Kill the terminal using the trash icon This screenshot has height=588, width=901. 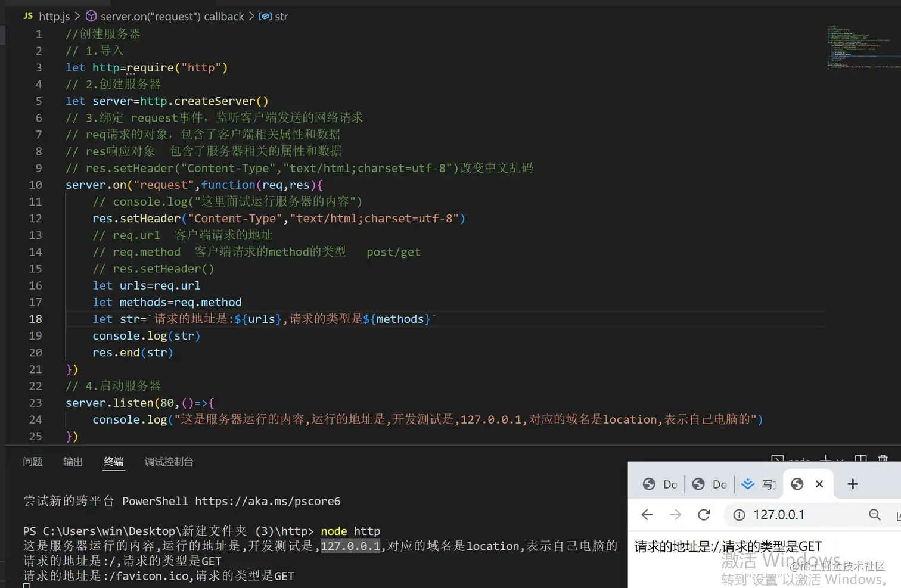[x=883, y=460]
